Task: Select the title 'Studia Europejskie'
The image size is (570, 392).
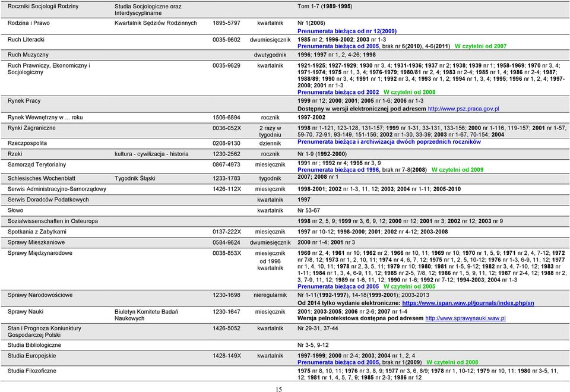Action: click(31, 356)
